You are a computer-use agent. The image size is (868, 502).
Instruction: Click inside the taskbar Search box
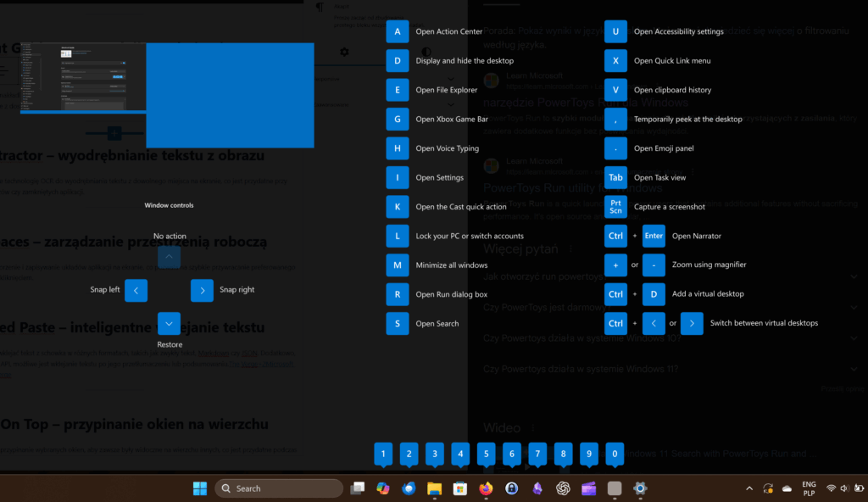(x=280, y=488)
